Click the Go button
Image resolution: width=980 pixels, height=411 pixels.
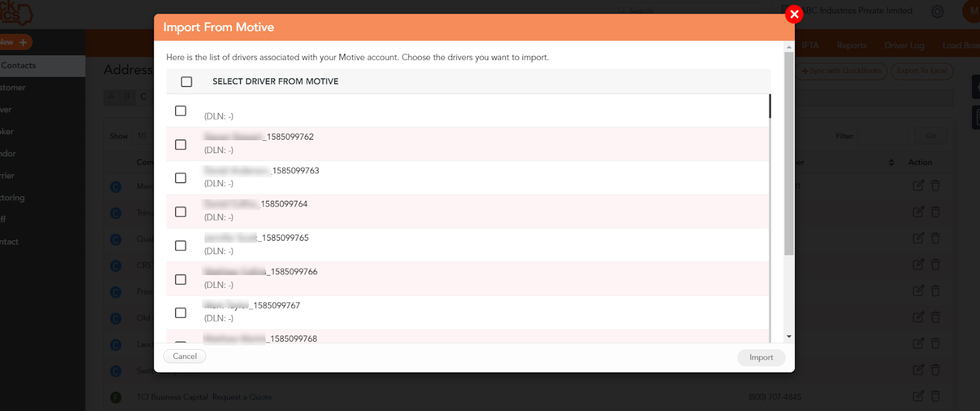931,136
